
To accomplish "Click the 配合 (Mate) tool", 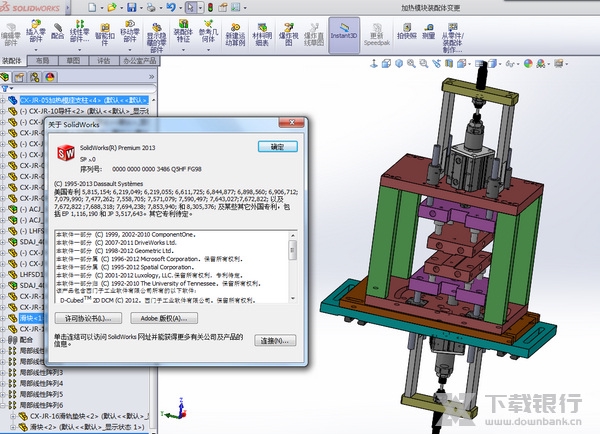I will 58,31.
